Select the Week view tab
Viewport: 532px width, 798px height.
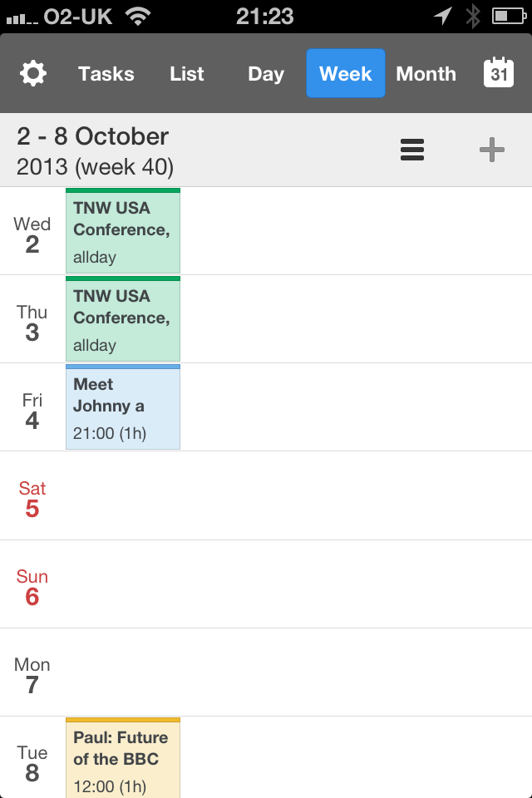coord(345,73)
